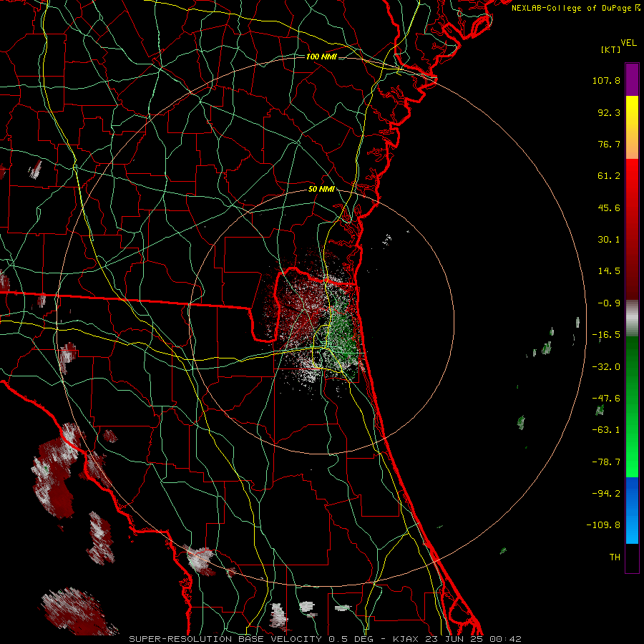This screenshot has width=644, height=644.
Task: Click the 107.8 value on velocity scale
Action: [x=606, y=80]
